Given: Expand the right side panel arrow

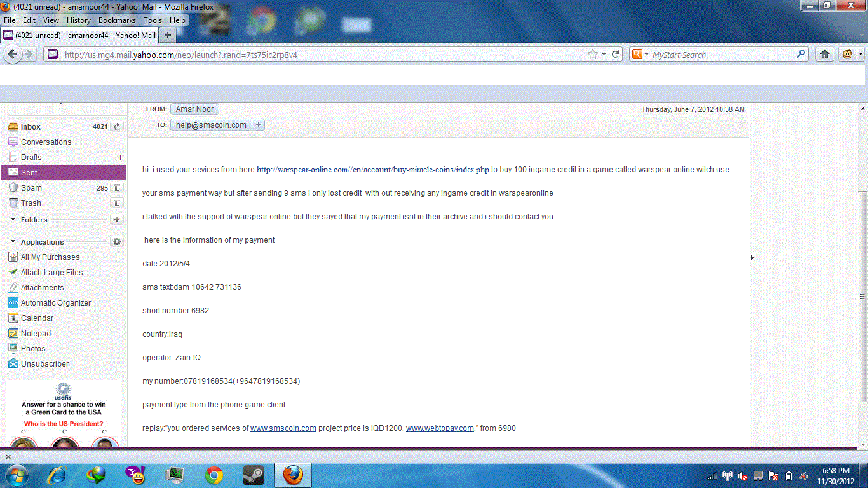Looking at the screenshot, I should 753,257.
